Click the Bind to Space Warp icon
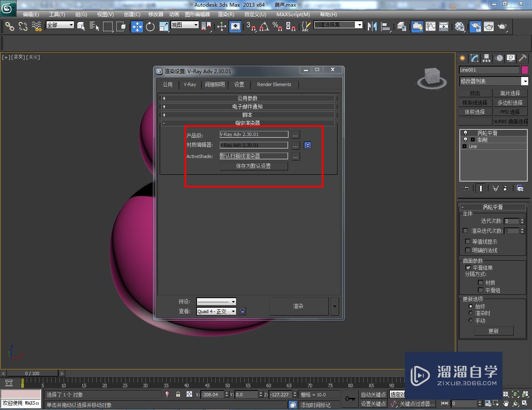This screenshot has height=410, width=532. click(x=37, y=27)
